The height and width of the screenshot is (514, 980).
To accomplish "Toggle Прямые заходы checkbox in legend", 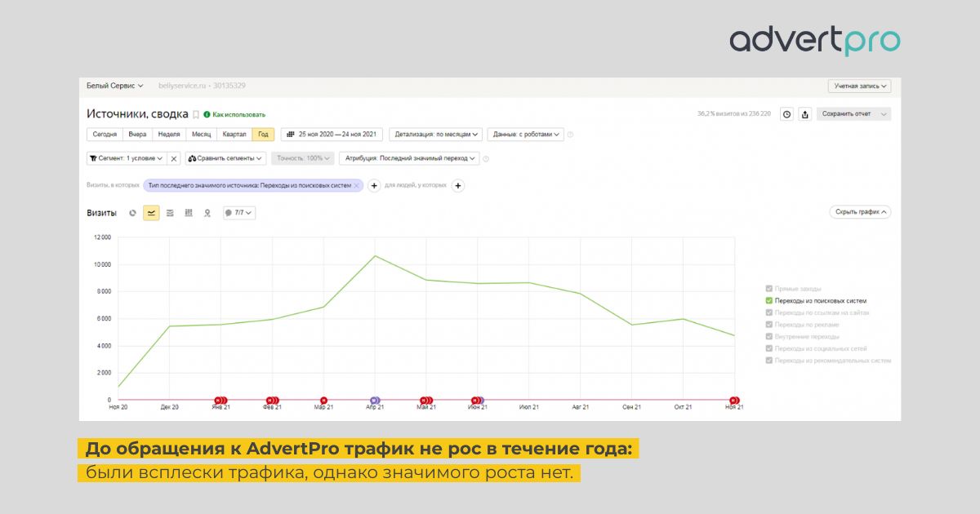I will pos(769,289).
